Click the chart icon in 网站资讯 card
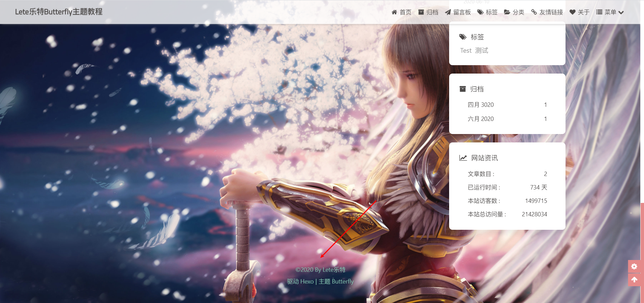 point(463,158)
